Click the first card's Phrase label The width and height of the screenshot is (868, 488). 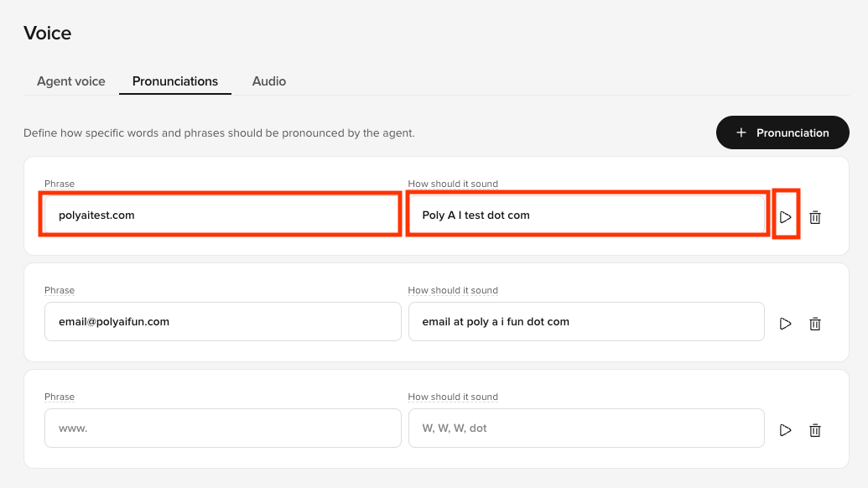pos(60,184)
